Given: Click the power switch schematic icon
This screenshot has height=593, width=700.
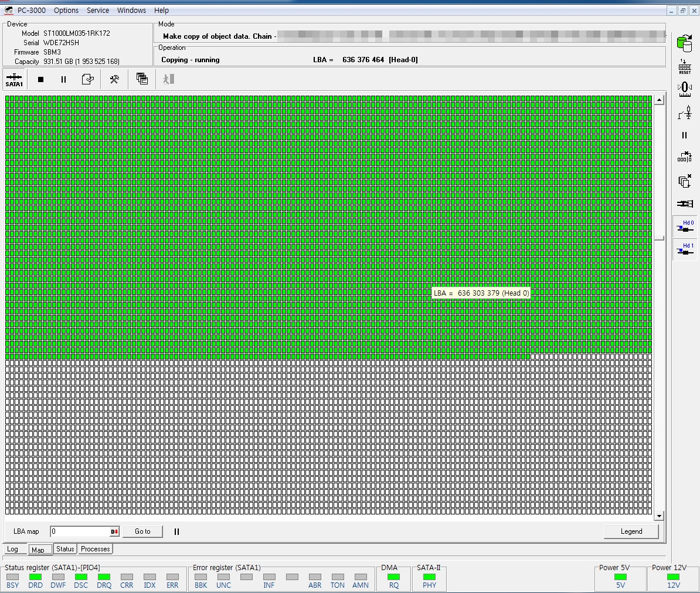Looking at the screenshot, I should [685, 113].
